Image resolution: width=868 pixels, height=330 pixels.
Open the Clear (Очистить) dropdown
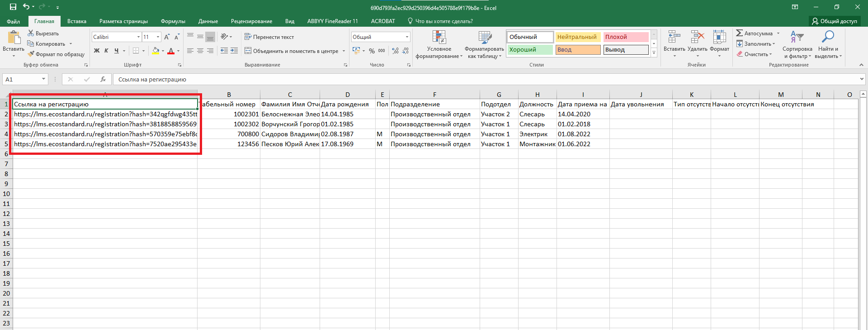click(x=754, y=54)
